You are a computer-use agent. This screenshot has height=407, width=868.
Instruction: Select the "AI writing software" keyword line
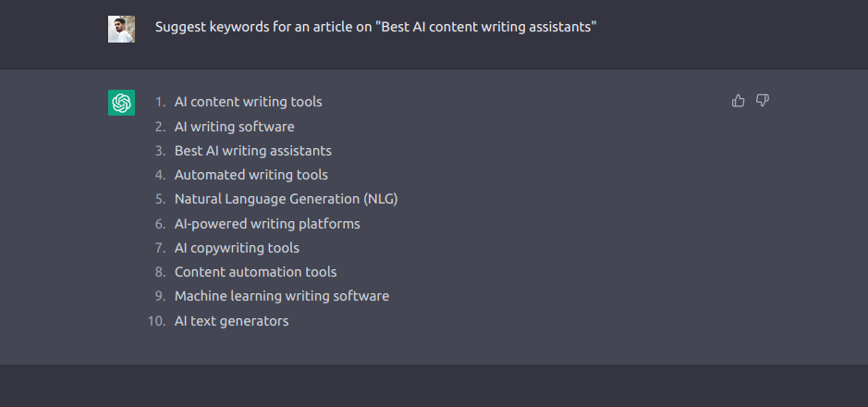coord(234,127)
